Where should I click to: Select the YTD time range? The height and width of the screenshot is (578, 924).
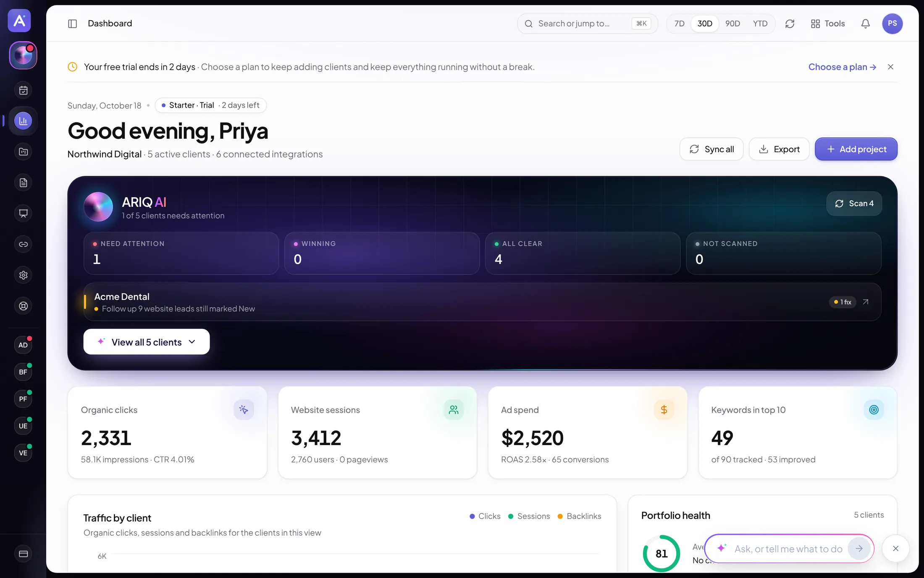[760, 24]
